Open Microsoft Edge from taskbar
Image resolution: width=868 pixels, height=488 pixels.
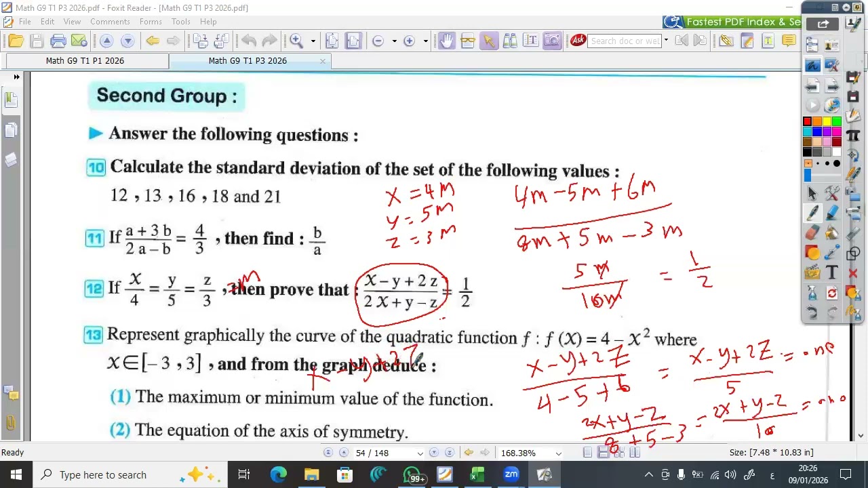(x=279, y=474)
